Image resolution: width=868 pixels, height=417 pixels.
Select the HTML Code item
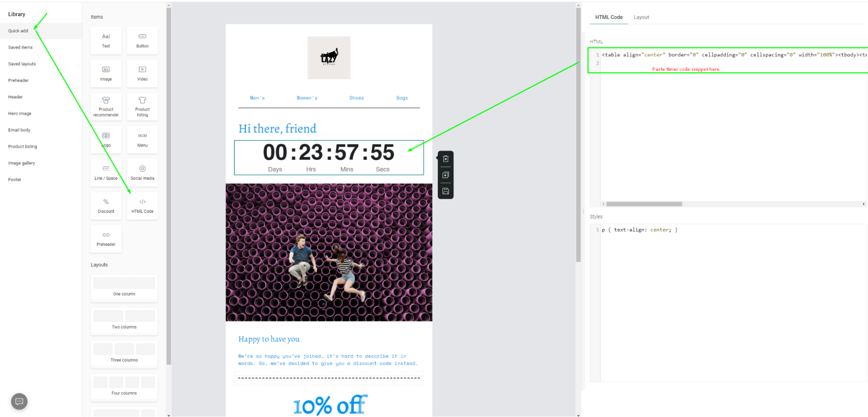point(142,205)
